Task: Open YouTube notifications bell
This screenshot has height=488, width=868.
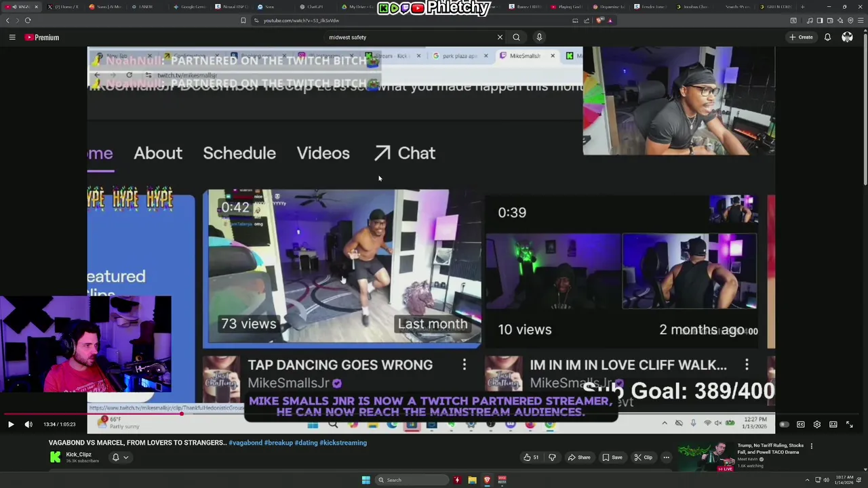Action: (827, 37)
